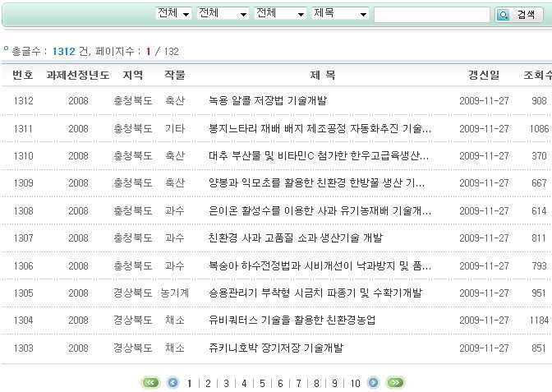Click the 지역 column header
The image size is (552, 392).
(x=133, y=75)
